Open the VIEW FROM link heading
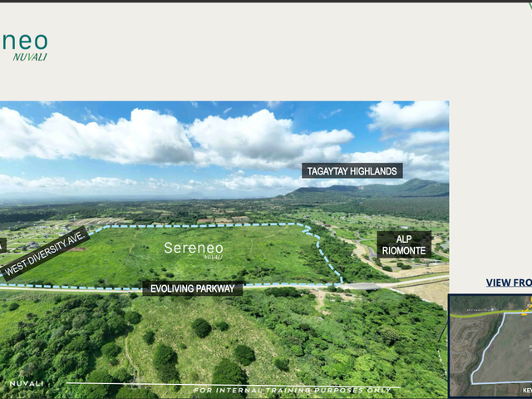This screenshot has height=399, width=532. pos(509,283)
